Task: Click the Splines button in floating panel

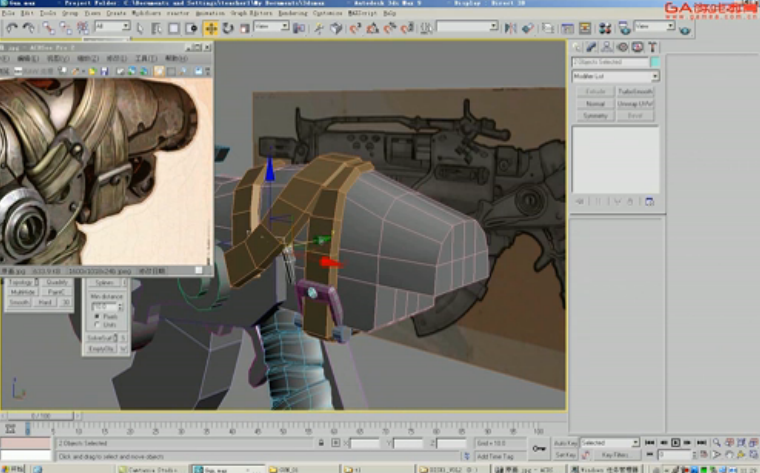Action: pos(104,283)
